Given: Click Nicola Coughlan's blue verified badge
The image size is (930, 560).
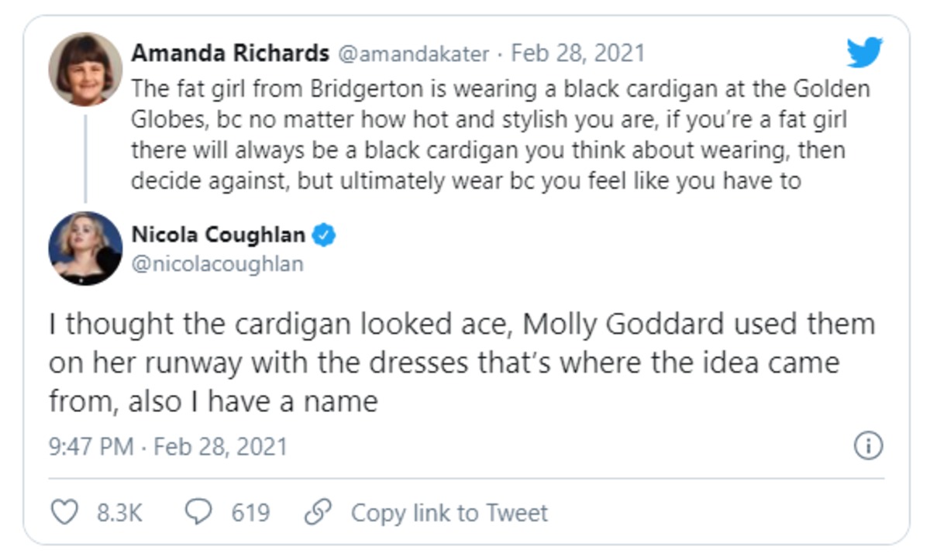Looking at the screenshot, I should 323,234.
